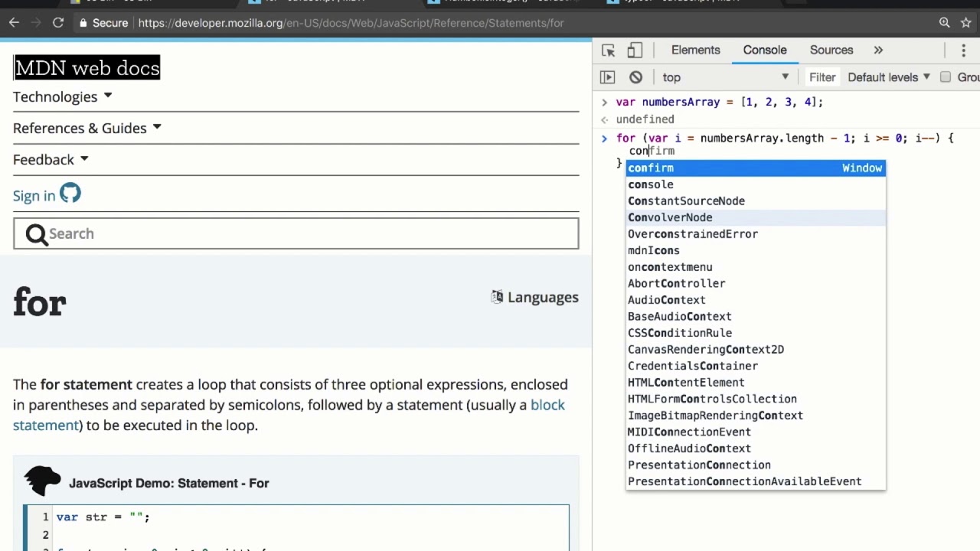Image resolution: width=980 pixels, height=551 pixels.
Task: Activate the inspect element picker icon
Action: pos(609,51)
